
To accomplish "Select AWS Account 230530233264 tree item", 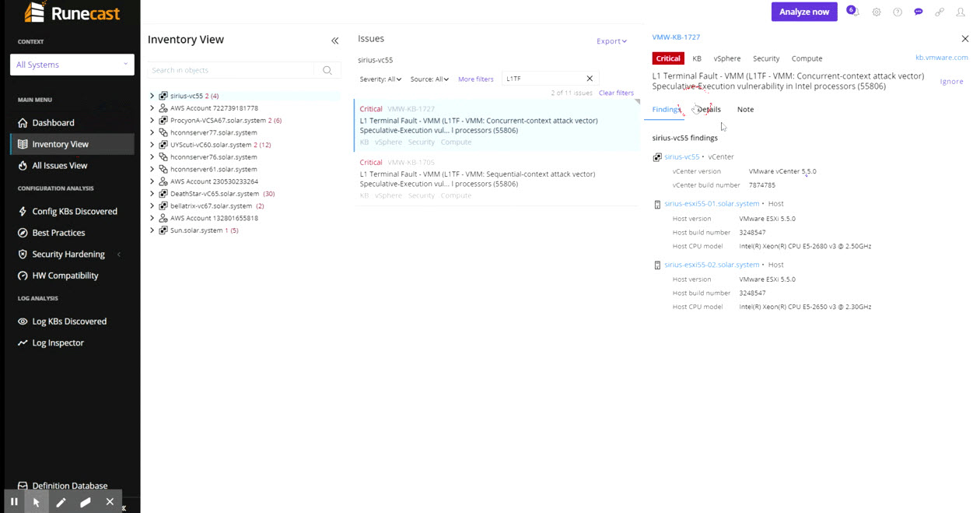I will (214, 181).
